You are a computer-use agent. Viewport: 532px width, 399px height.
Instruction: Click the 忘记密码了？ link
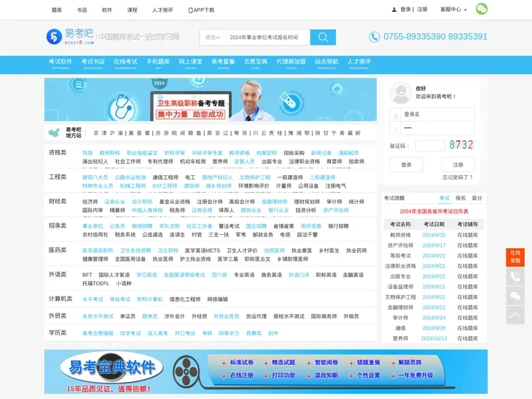[457, 177]
